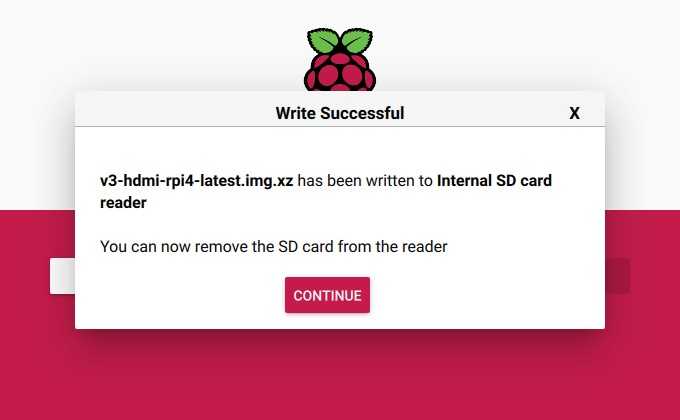
Task: Click the Raspberry Pi logo
Action: tap(340, 59)
